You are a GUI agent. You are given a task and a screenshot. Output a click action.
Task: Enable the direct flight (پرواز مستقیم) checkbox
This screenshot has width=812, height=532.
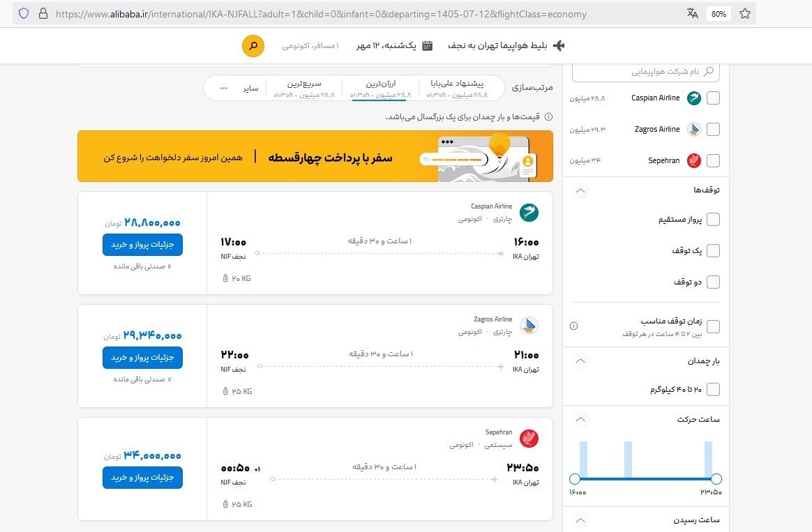713,220
